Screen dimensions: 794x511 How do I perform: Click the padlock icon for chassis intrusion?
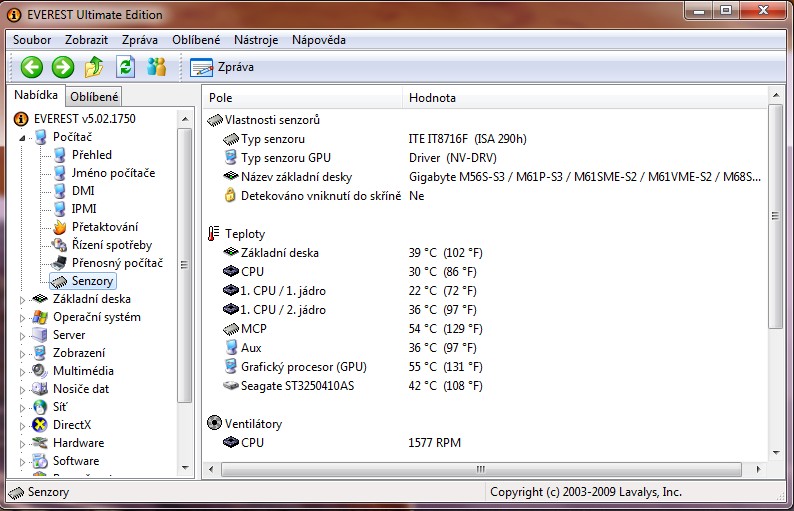(x=230, y=195)
